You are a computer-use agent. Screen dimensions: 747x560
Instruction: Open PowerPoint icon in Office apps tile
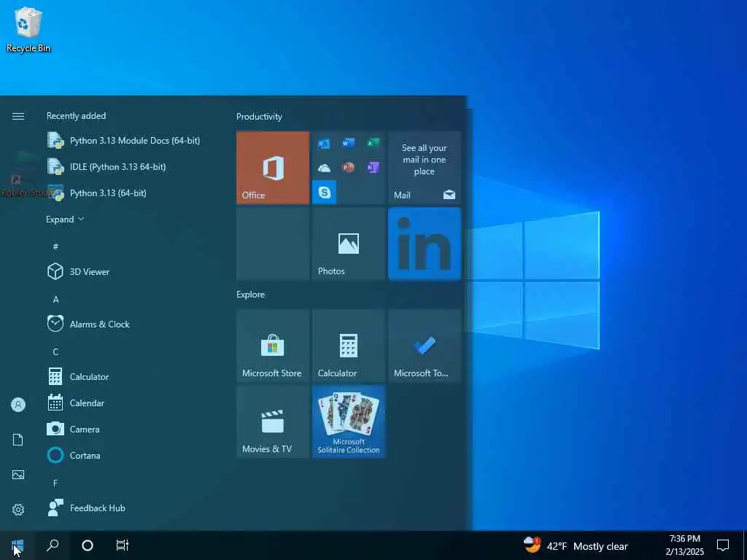[348, 168]
